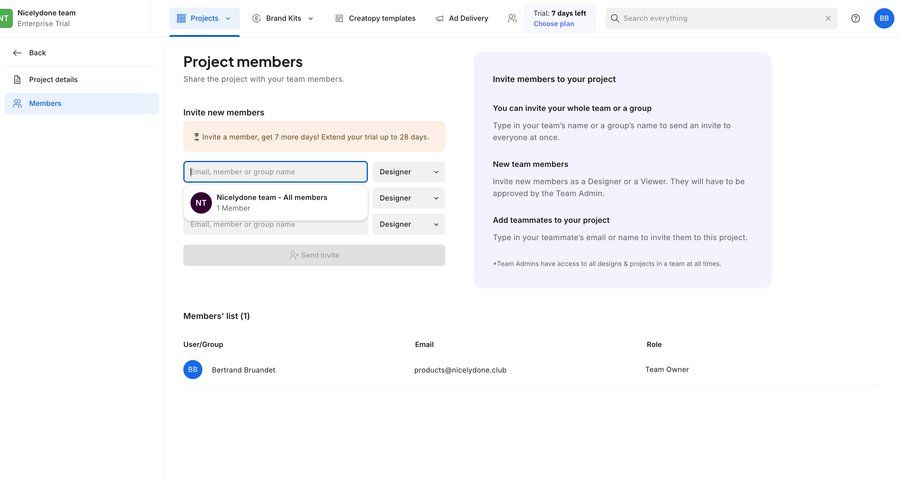Expand the Brand Kits dropdown
900x484 pixels.
click(x=283, y=18)
